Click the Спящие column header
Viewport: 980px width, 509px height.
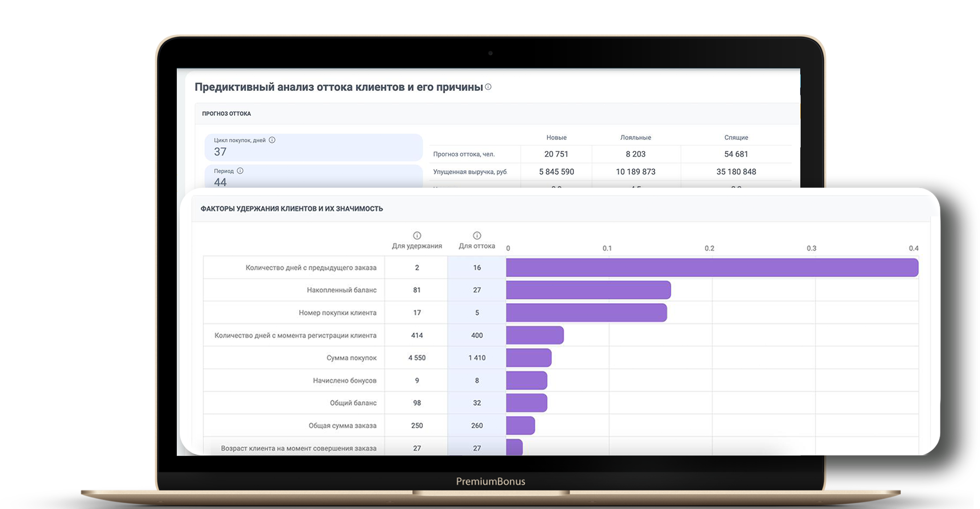click(x=736, y=138)
